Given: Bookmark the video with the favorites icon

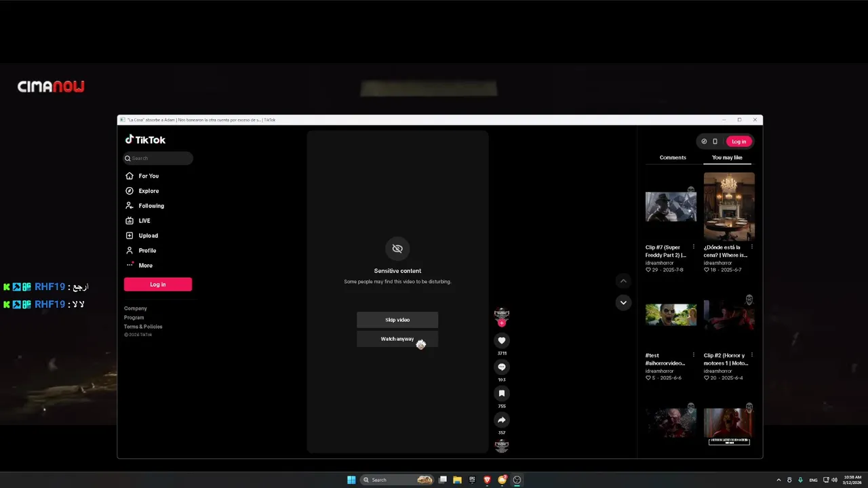Looking at the screenshot, I should tap(502, 393).
